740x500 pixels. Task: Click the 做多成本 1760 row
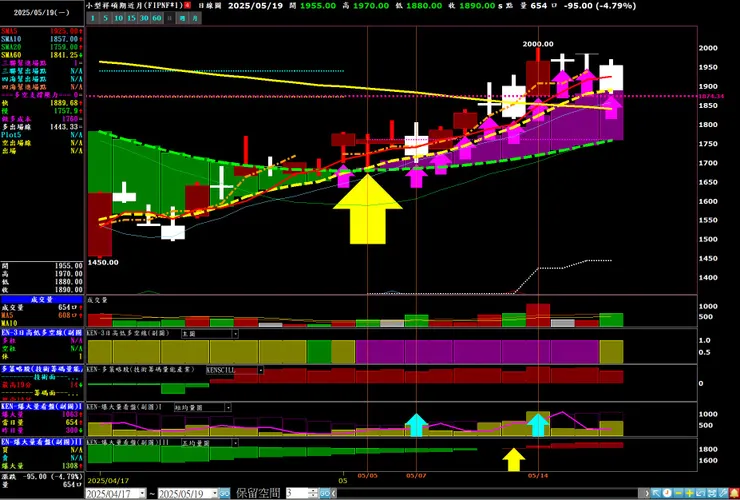point(42,119)
